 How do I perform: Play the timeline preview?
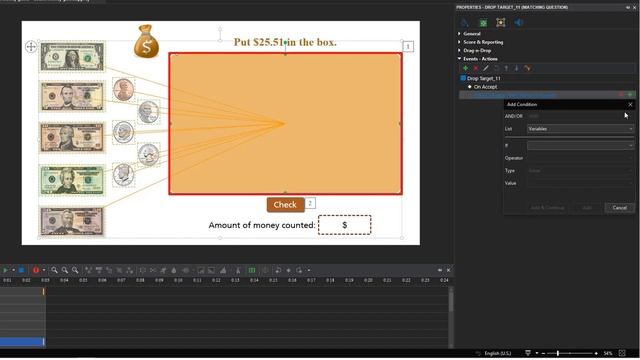coord(5,270)
